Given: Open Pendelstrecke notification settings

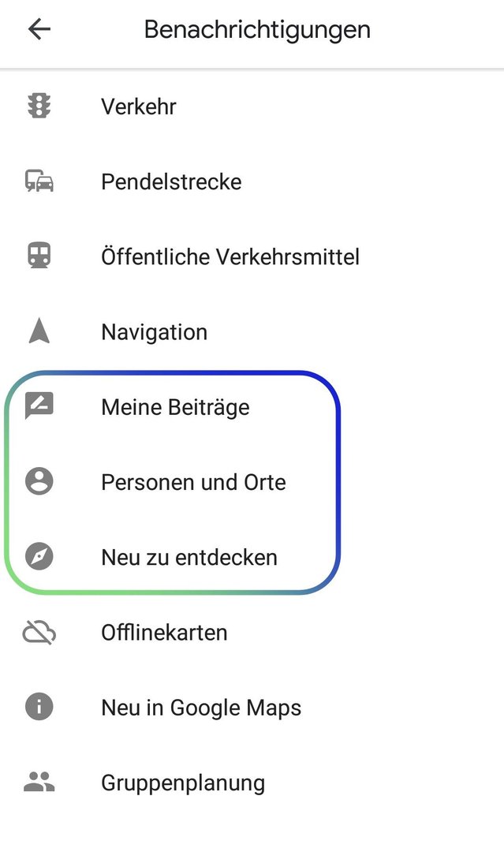Looking at the screenshot, I should 252,181.
